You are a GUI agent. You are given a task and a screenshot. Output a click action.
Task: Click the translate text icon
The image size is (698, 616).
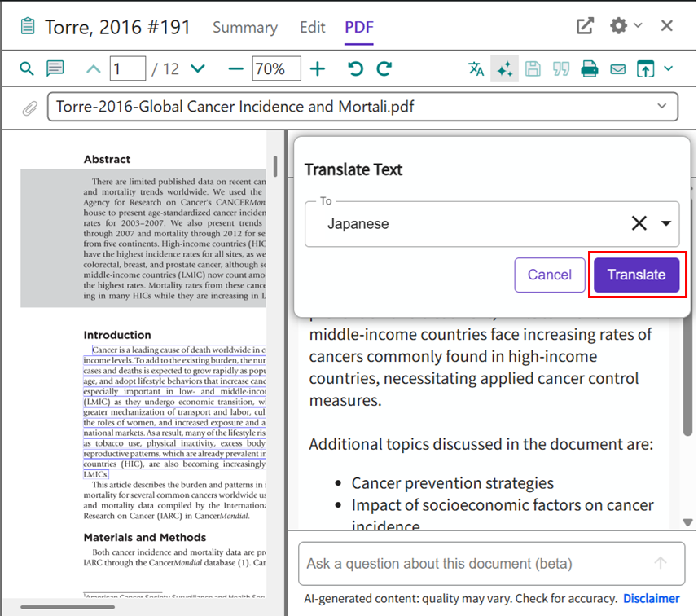[476, 68]
